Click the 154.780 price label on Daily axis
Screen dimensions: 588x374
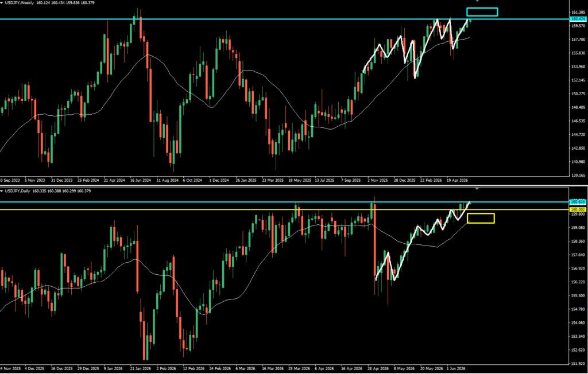[x=579, y=310]
